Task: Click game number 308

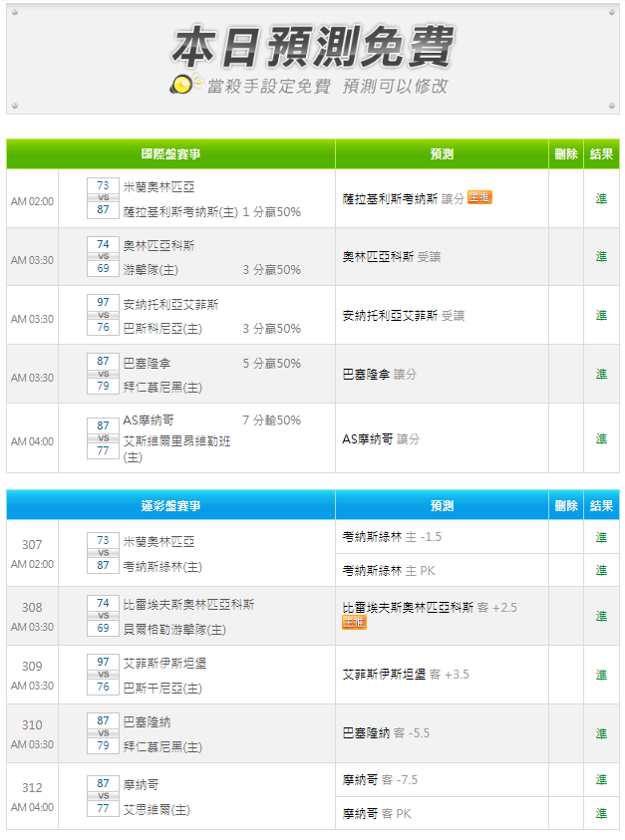Action: [x=32, y=608]
